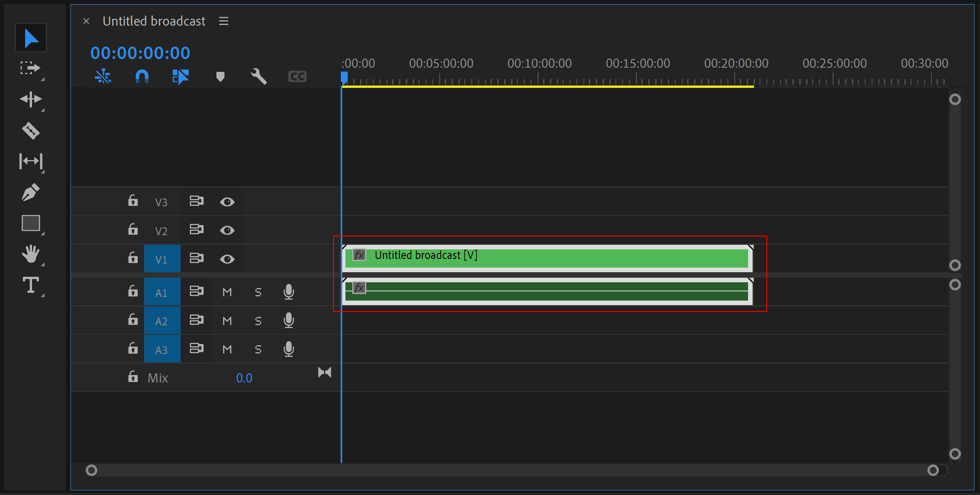Select the Type tool
This screenshot has width=980, height=495.
point(31,285)
